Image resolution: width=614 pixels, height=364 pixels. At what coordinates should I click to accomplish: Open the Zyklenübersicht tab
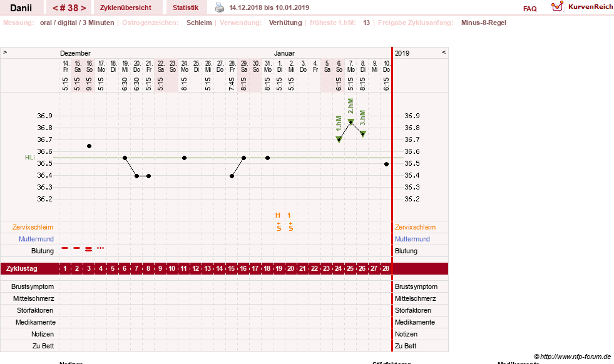pos(126,8)
